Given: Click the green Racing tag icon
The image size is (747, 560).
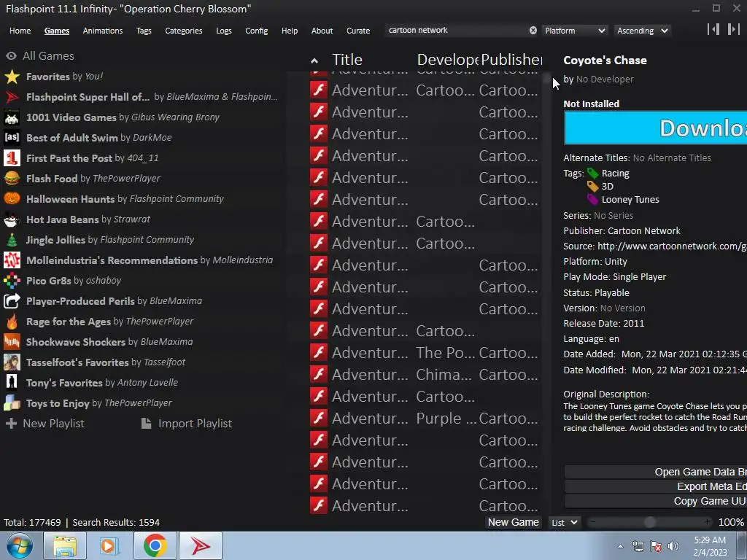Looking at the screenshot, I should 592,174.
